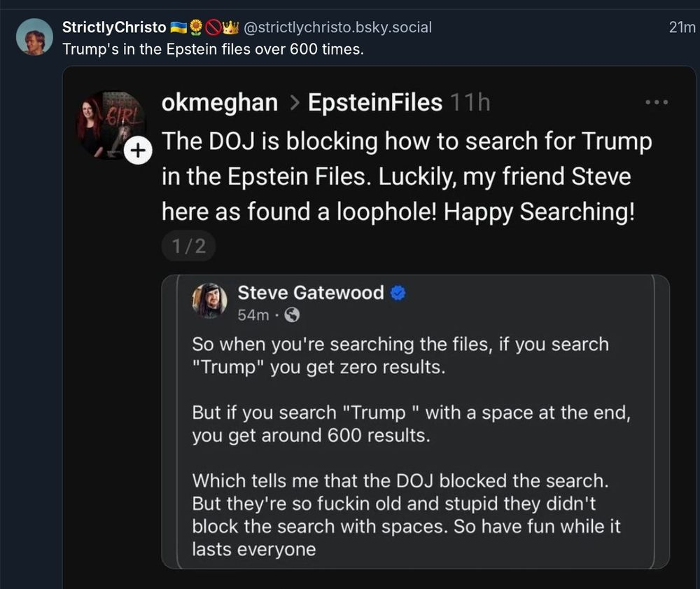Go to the EpsteinFiles community
The width and height of the screenshot is (700, 589).
(x=374, y=103)
